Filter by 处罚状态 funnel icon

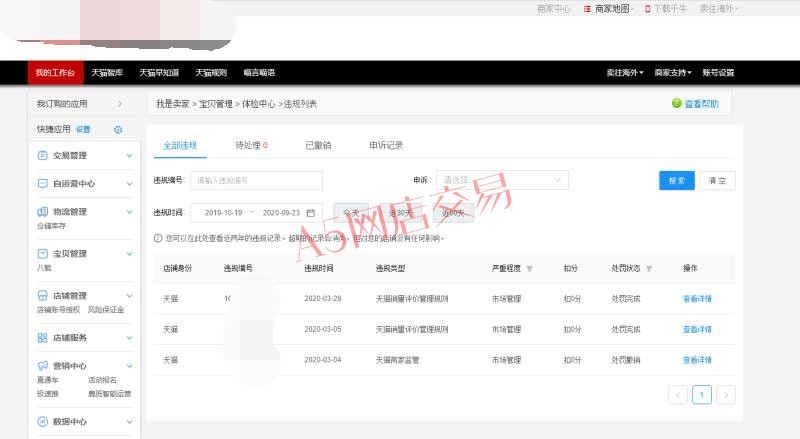648,269
